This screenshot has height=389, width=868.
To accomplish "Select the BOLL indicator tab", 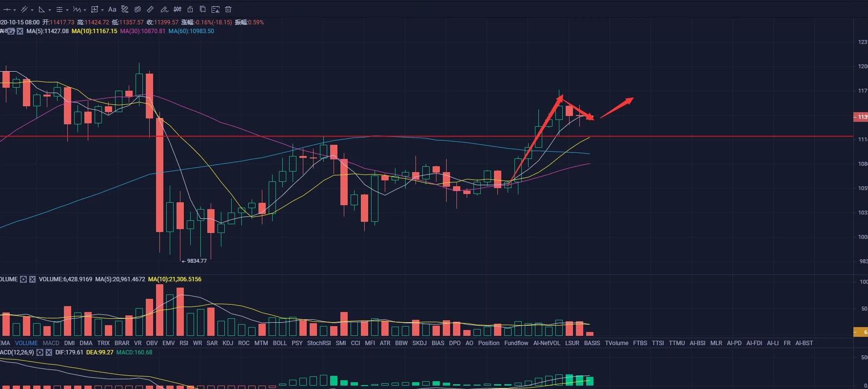I will (x=279, y=343).
